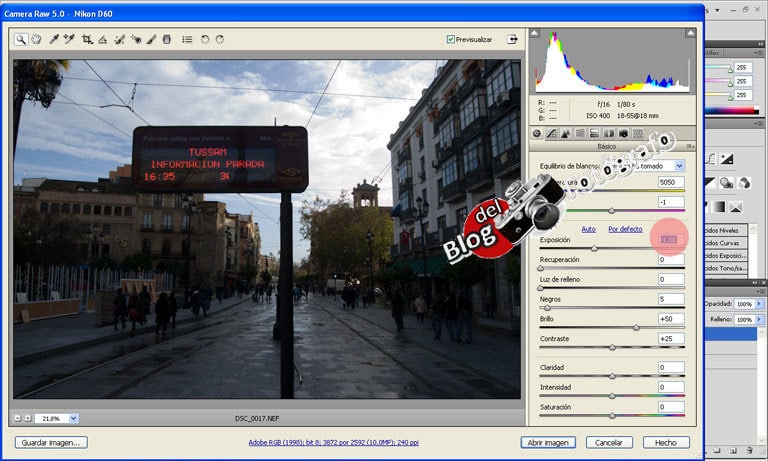Open workflow options link Adobe RGB (1998)

(x=334, y=442)
